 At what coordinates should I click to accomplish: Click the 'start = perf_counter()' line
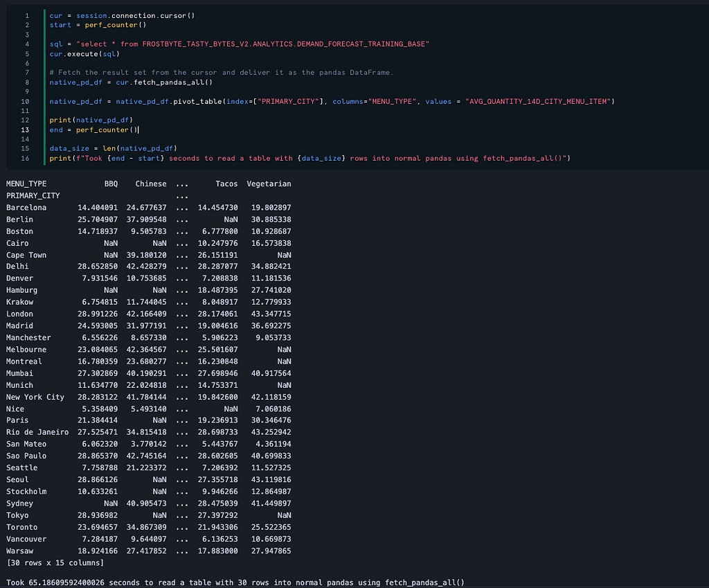point(98,26)
